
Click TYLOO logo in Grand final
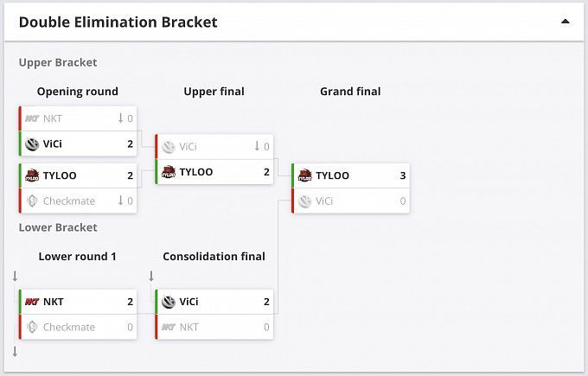point(304,175)
